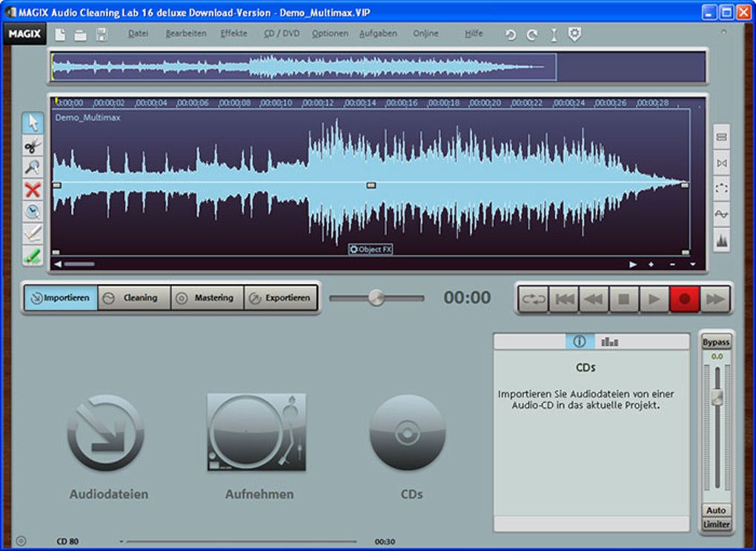Toggle the Auto button under volume fader
This screenshot has height=551, width=756.
point(716,510)
